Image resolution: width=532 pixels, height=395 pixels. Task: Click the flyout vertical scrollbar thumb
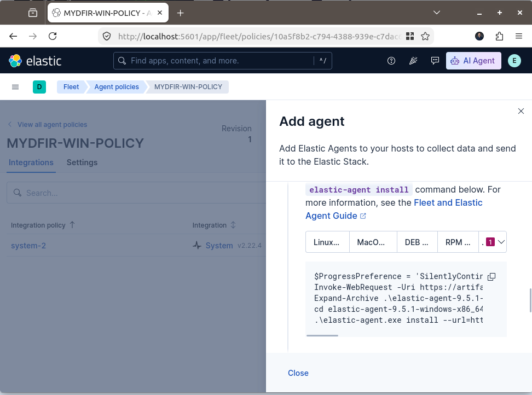(530, 300)
